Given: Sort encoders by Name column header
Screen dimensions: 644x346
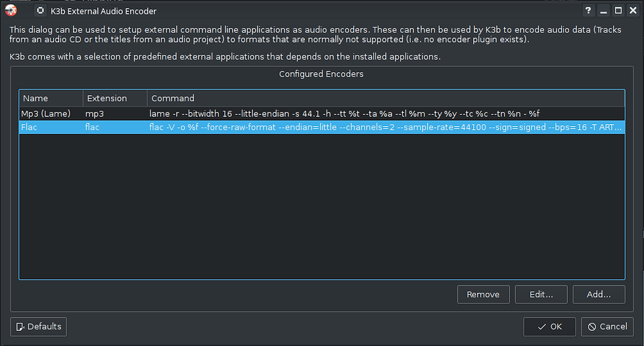Looking at the screenshot, I should point(51,98).
